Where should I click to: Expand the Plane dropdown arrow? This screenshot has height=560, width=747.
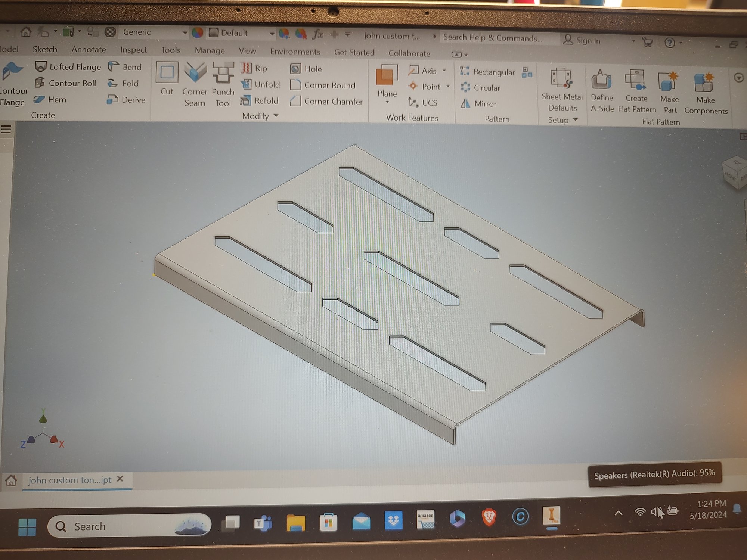387,102
